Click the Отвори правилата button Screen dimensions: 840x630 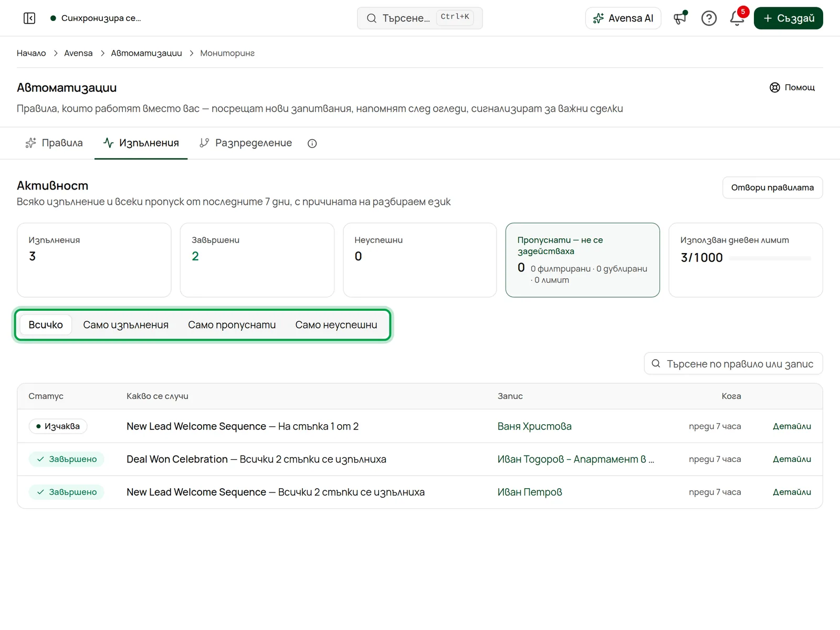pos(772,187)
